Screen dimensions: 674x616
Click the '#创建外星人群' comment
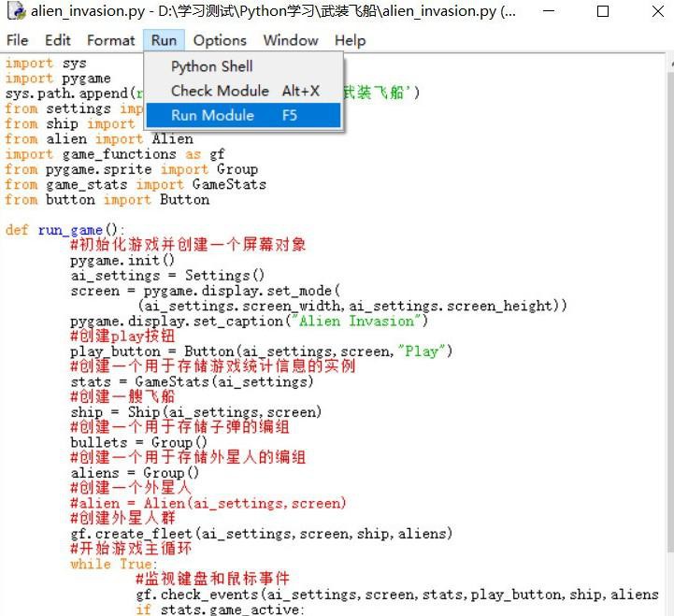(x=122, y=519)
